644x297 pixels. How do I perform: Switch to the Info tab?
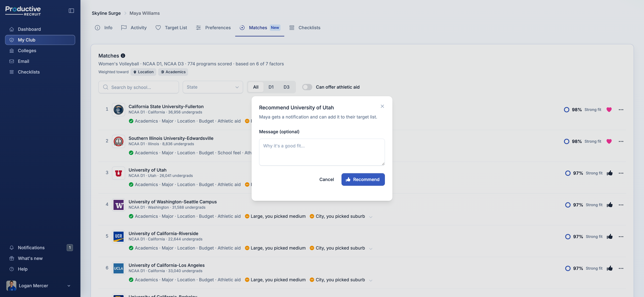[103, 28]
